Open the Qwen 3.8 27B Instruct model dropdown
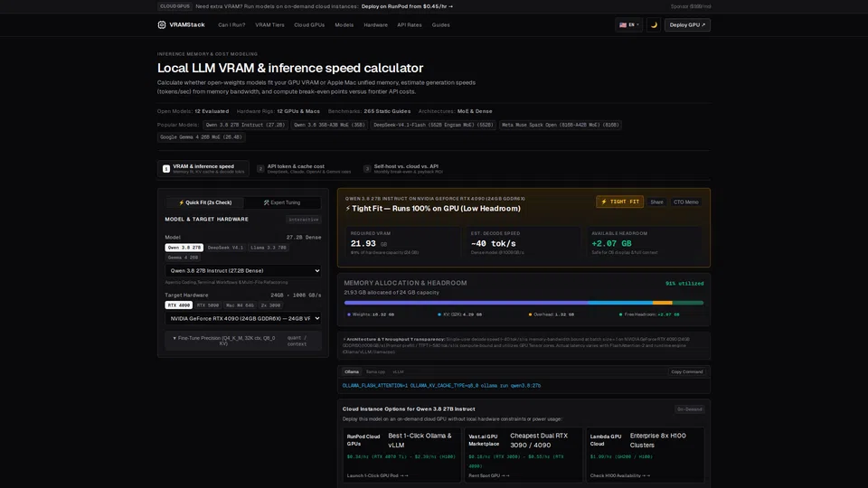The height and width of the screenshot is (488, 868). (x=243, y=270)
